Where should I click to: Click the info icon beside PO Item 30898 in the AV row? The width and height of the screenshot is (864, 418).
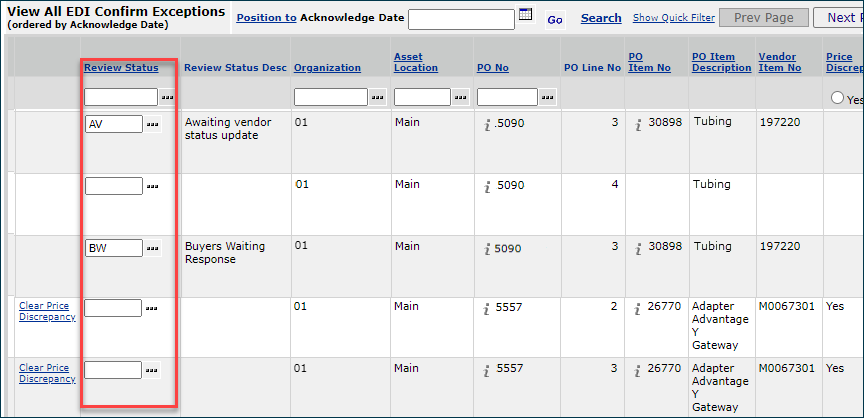click(x=638, y=125)
